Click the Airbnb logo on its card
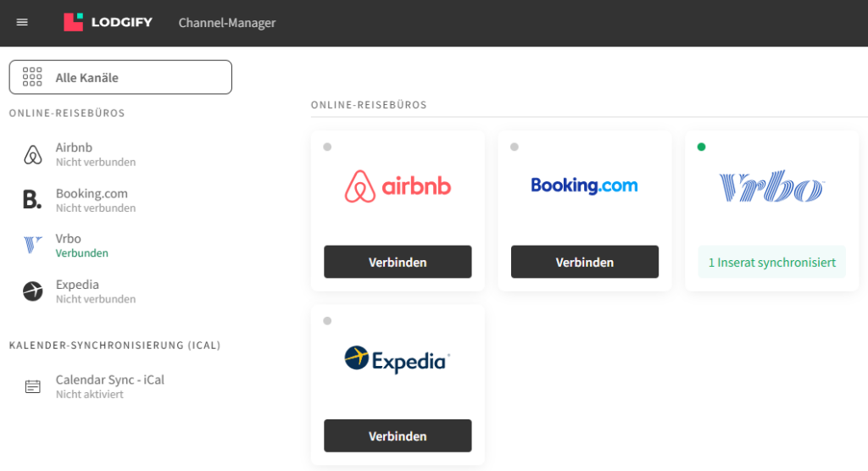This screenshot has width=868, height=471. [x=398, y=186]
